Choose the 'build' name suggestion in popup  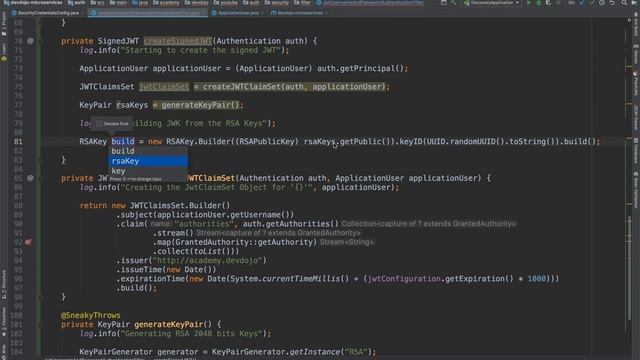pos(148,151)
